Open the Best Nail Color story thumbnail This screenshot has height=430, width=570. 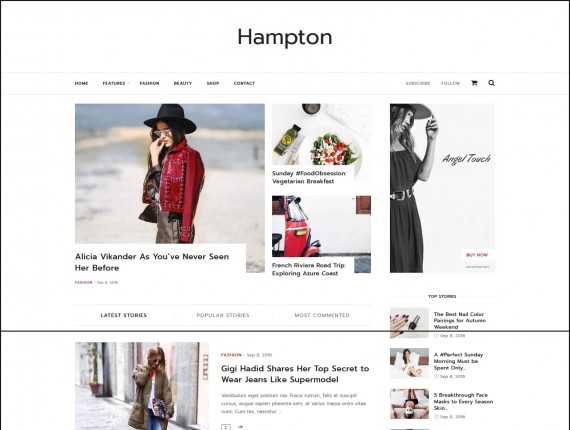(x=409, y=323)
